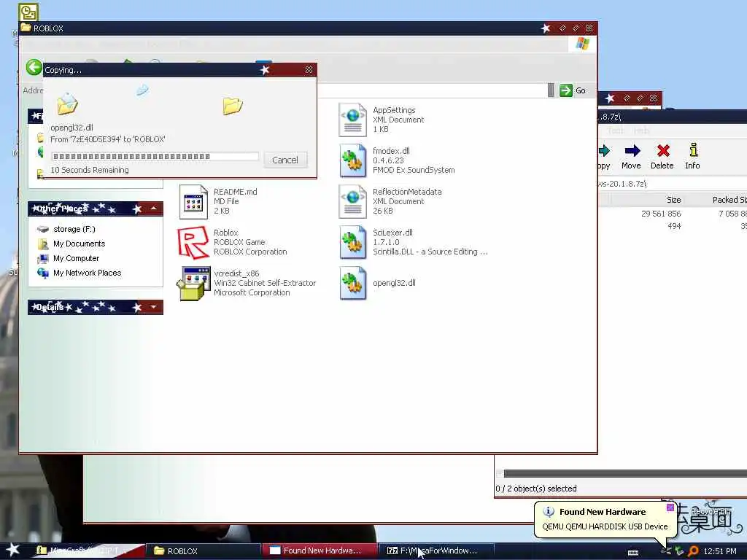Select the vcredist_x86 installer icon

click(193, 284)
